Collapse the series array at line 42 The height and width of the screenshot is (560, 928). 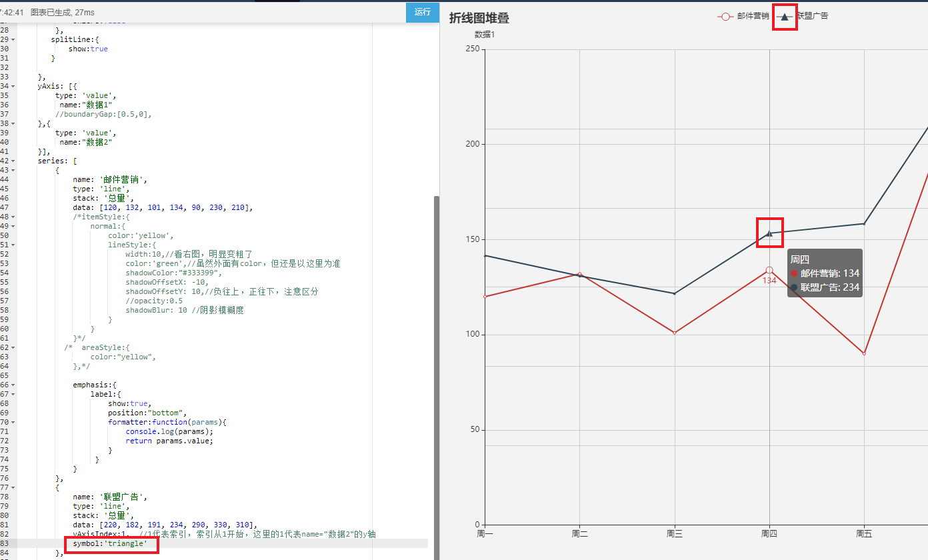[x=13, y=161]
